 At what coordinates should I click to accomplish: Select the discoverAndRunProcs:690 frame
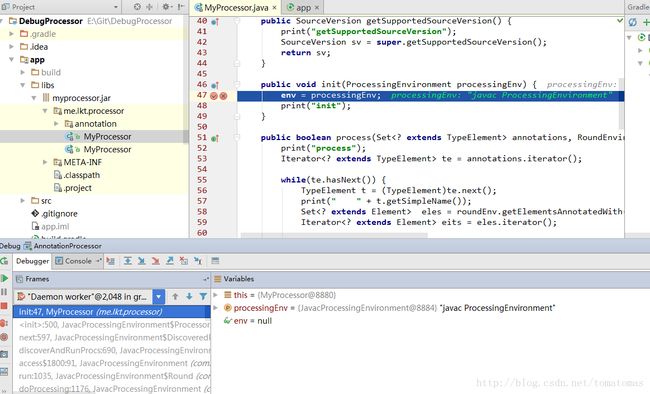pos(112,350)
